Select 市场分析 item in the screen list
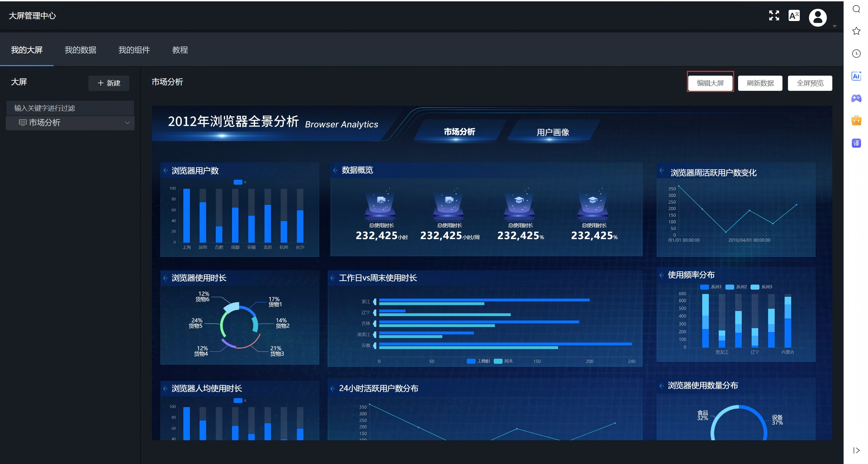Image resolution: width=868 pixels, height=464 pixels. pyautogui.click(x=70, y=123)
